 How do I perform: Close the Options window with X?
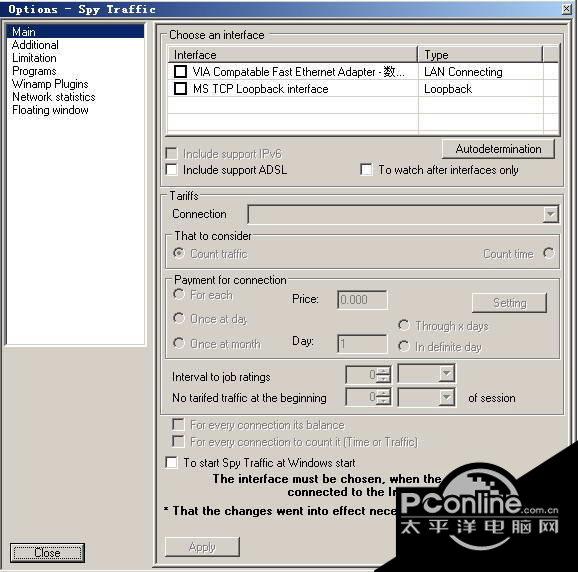[x=567, y=9]
